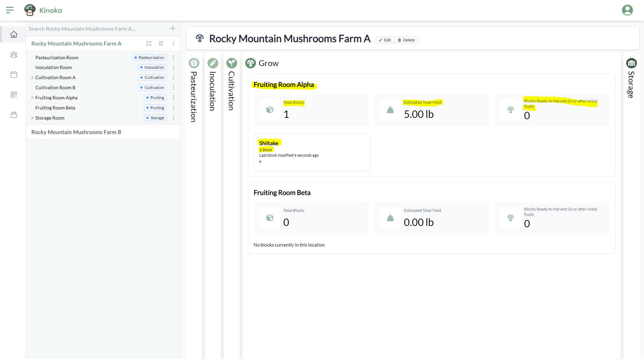Expand all rooms in Farm A tree

click(149, 43)
